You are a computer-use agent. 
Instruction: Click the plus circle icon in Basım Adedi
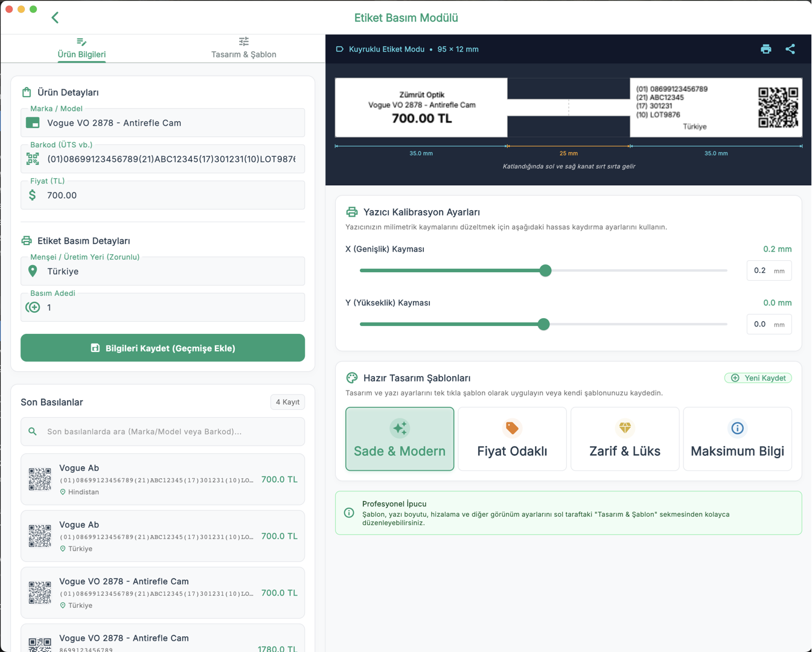click(33, 307)
